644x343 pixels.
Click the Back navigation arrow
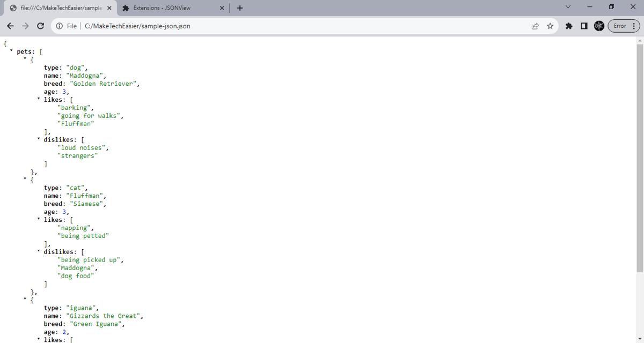click(10, 25)
